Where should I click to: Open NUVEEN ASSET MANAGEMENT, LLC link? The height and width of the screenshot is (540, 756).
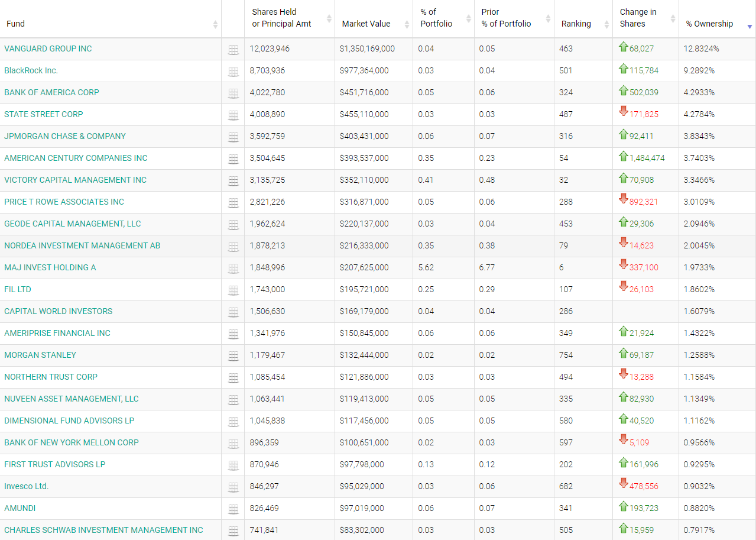click(x=72, y=399)
